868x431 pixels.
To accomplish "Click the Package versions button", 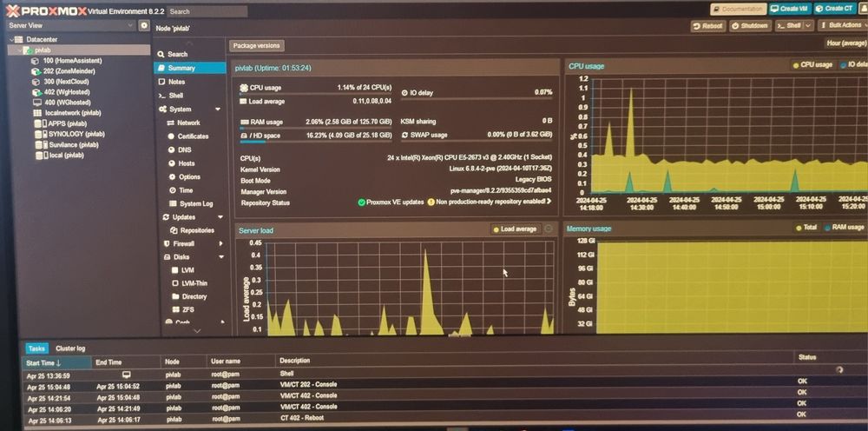I will (x=257, y=45).
